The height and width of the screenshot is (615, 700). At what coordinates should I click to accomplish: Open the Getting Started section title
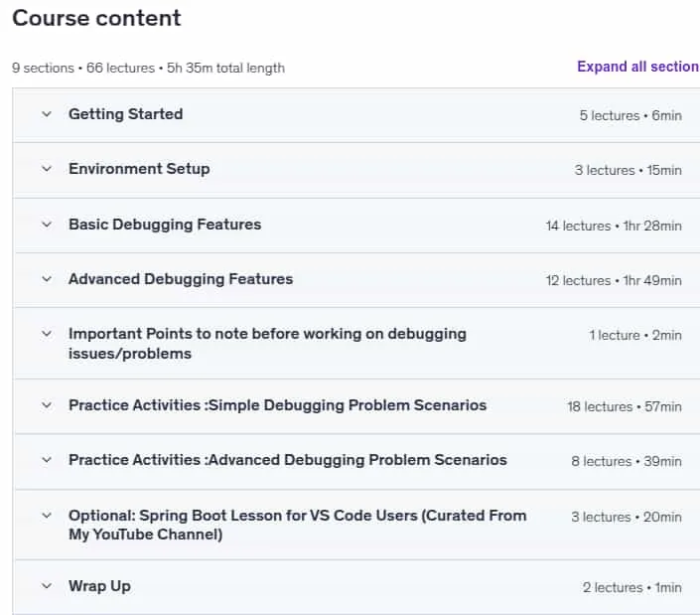click(125, 114)
